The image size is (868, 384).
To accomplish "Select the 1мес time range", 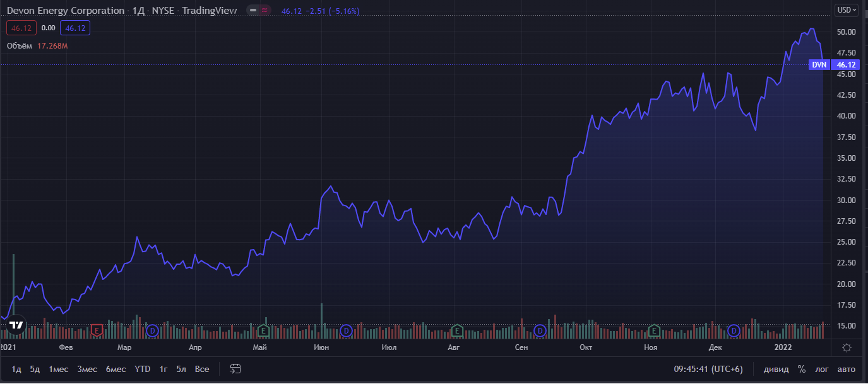I will tap(59, 369).
